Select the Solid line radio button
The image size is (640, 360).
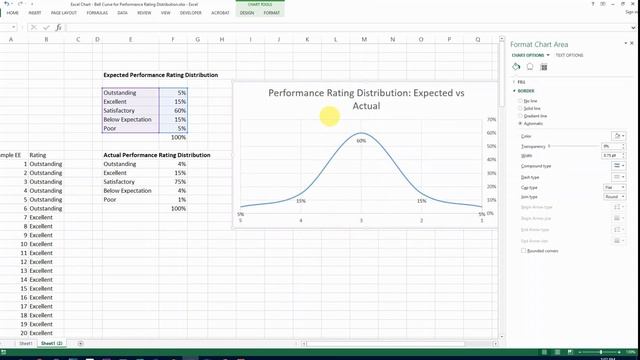[x=520, y=109]
